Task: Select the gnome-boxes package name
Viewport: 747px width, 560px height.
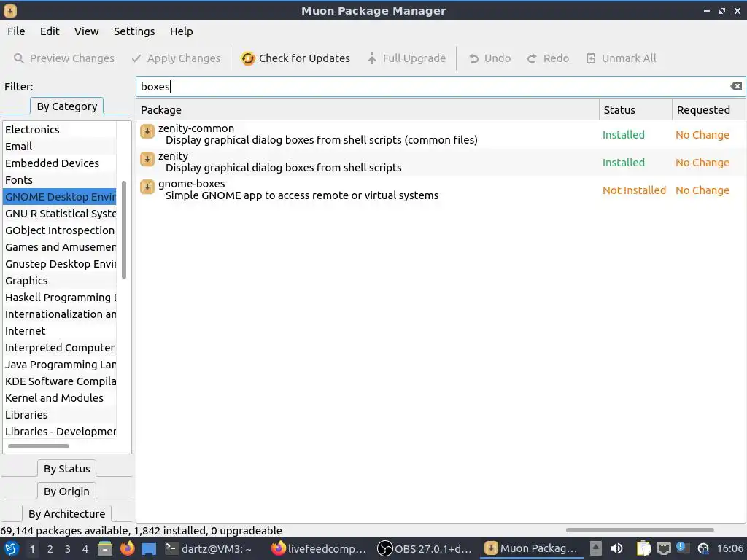Action: click(192, 183)
